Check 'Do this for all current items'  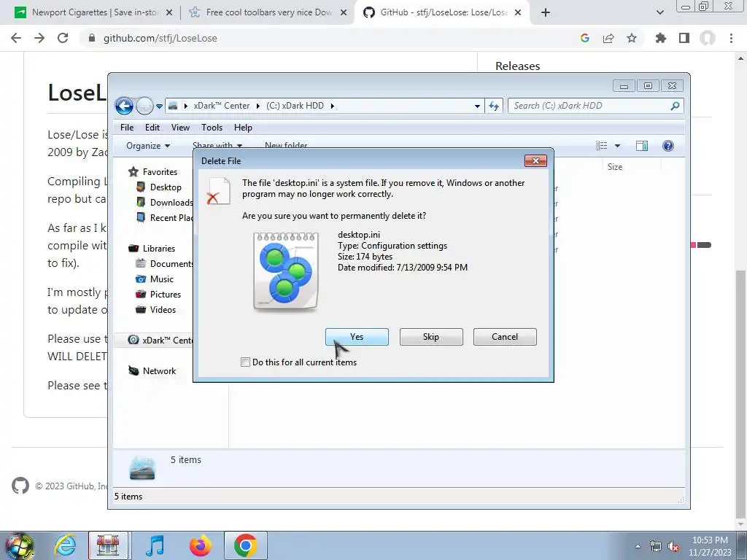(x=245, y=362)
